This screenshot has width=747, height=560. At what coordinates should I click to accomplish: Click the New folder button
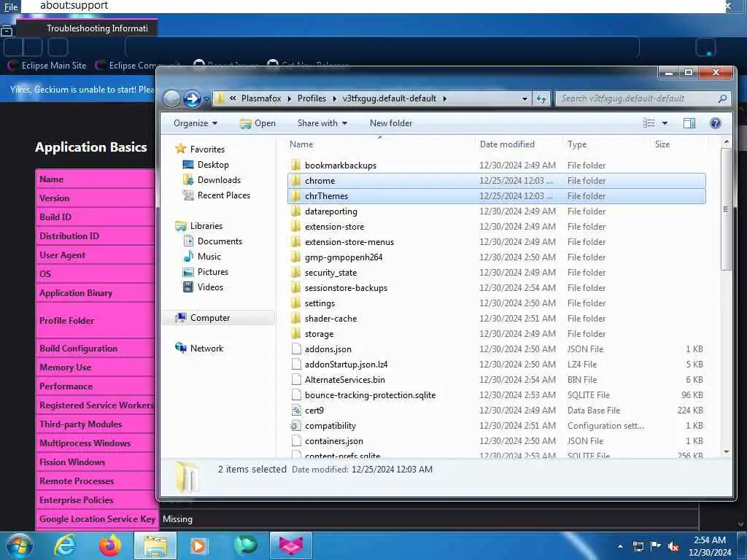click(x=391, y=123)
